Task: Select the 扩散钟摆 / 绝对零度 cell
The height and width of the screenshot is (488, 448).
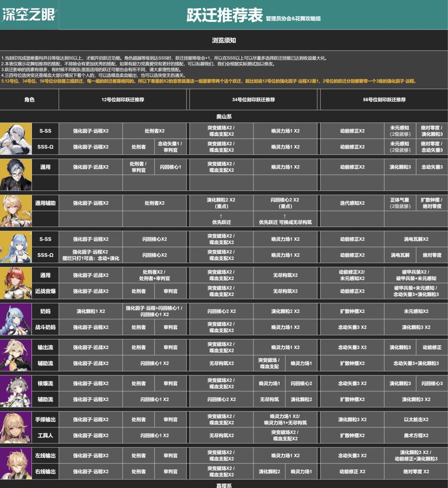Action: click(432, 203)
